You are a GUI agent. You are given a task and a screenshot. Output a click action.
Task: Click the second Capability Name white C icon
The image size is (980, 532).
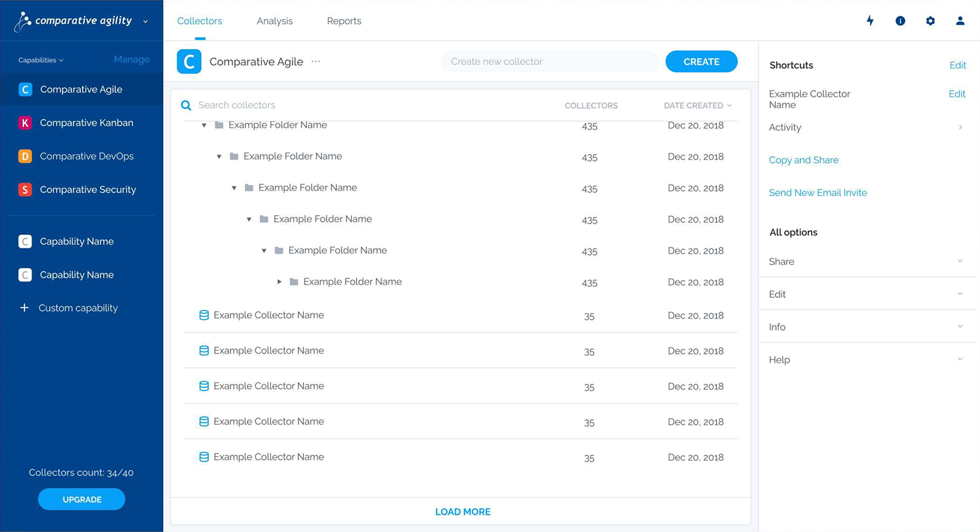tap(25, 275)
